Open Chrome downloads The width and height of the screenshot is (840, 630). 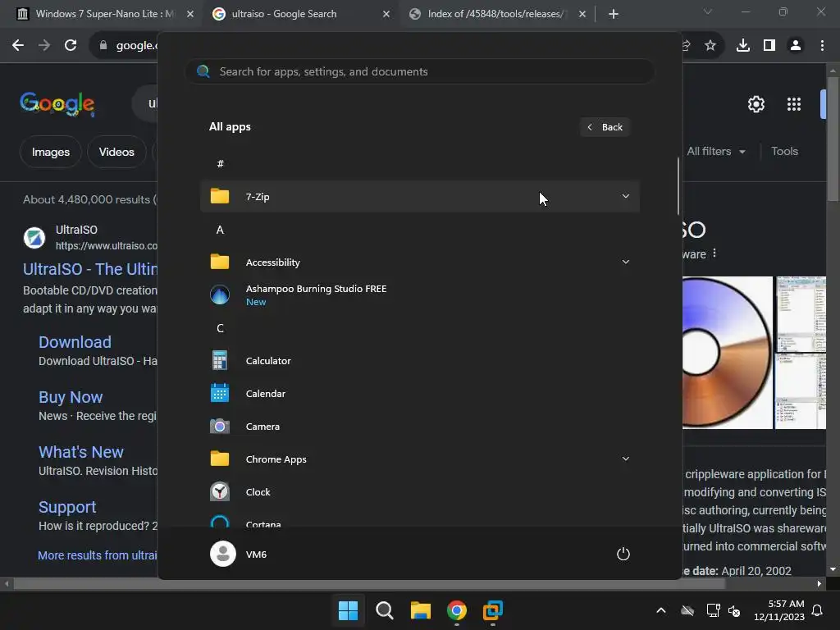tap(743, 46)
